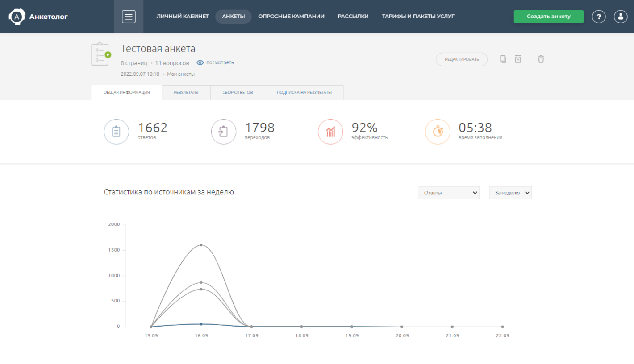The height and width of the screenshot is (364, 634).
Task: Click the Редактировать button
Action: click(462, 59)
